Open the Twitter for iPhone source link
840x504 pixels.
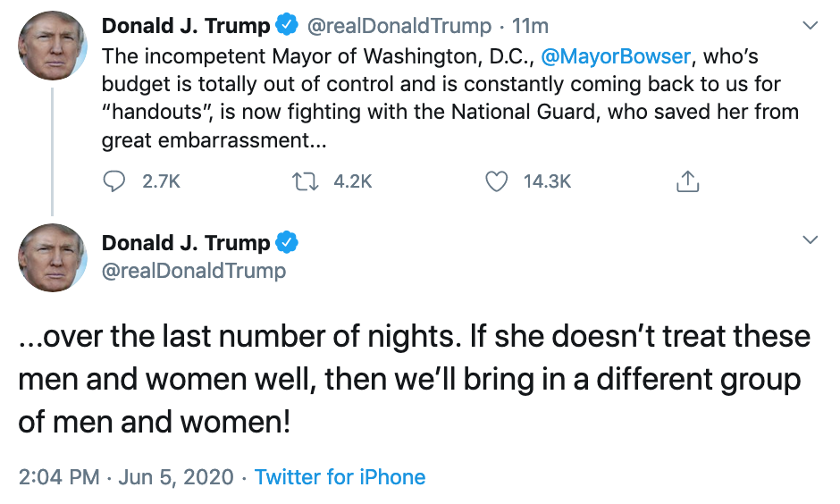pos(340,476)
